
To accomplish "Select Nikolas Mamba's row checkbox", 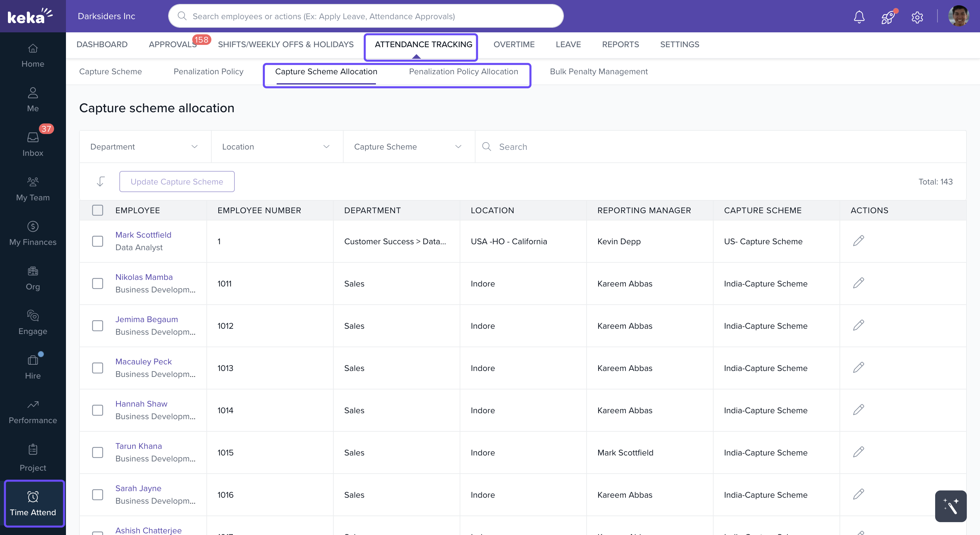I will coord(97,283).
